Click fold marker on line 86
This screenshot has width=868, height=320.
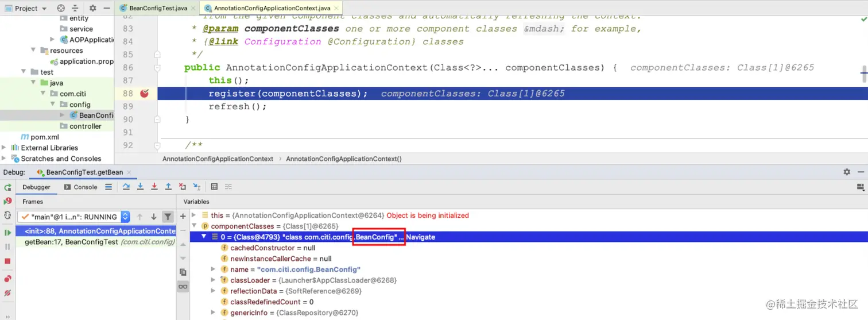pos(157,67)
